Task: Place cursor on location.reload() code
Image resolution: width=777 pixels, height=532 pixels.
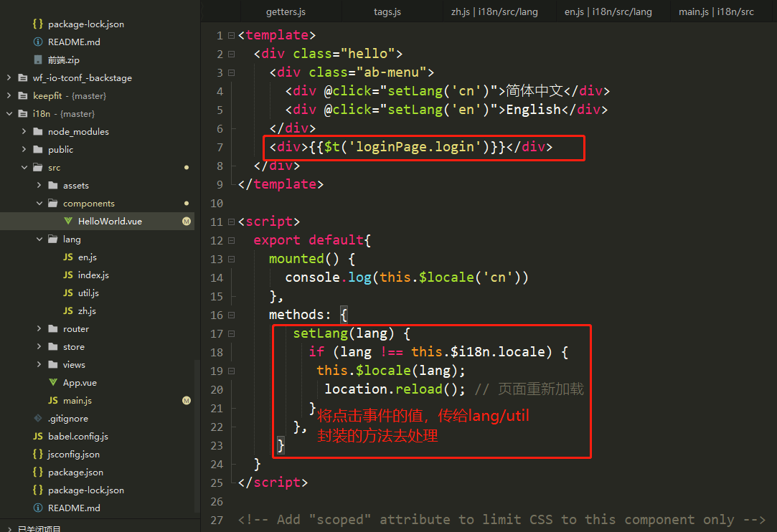Action: click(395, 389)
